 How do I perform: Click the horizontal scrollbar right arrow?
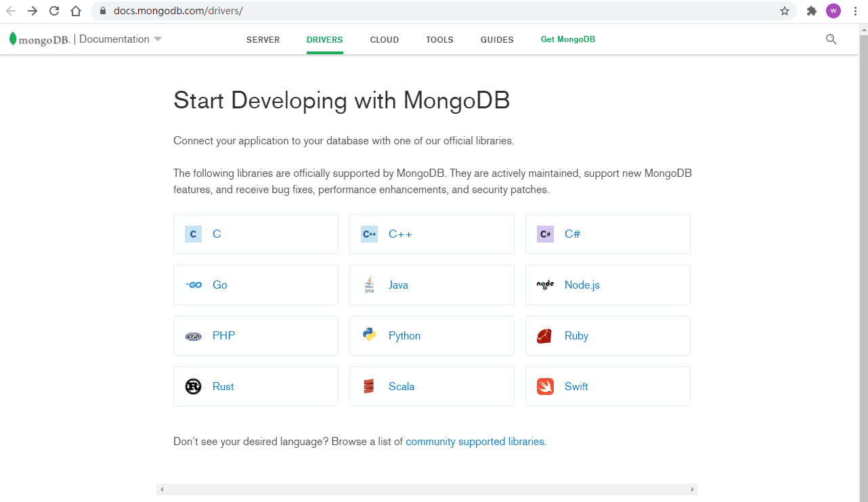(692, 489)
